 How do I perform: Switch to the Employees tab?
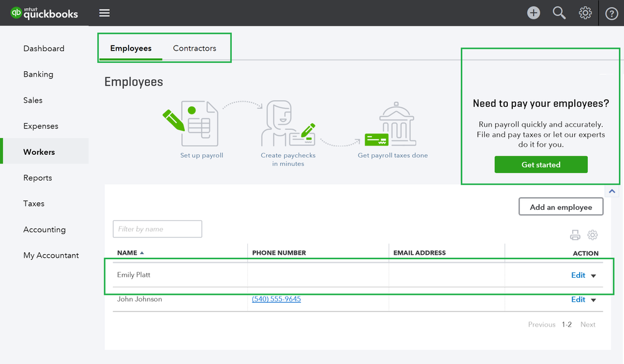(x=131, y=48)
